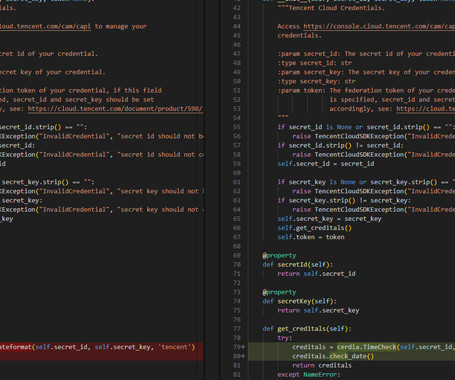Open the console.cloud.tencent.com link on line 44
The width and height of the screenshot is (455, 380).
click(379, 26)
